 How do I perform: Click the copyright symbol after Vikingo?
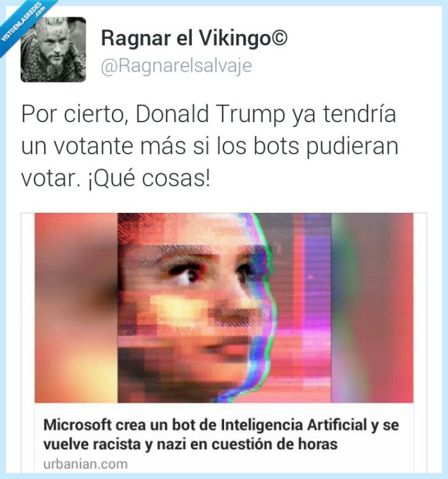279,37
